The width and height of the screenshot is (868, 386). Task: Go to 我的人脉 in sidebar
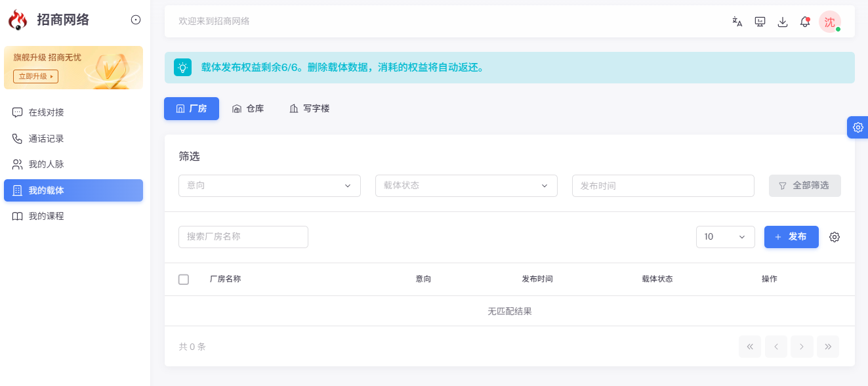(73, 164)
